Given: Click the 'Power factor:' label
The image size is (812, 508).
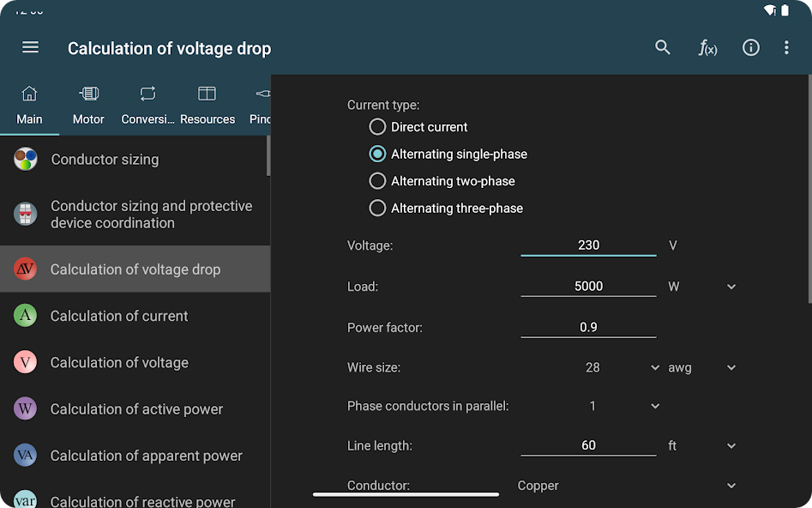Looking at the screenshot, I should (x=385, y=328).
